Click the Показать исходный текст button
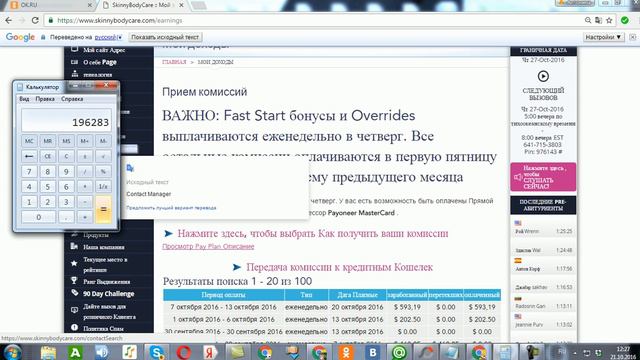Screen dimensions: 640x360 coord(165,37)
